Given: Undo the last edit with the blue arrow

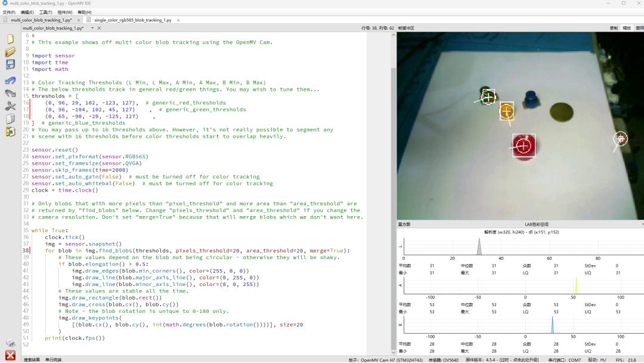Looking at the screenshot, I should (x=10, y=80).
